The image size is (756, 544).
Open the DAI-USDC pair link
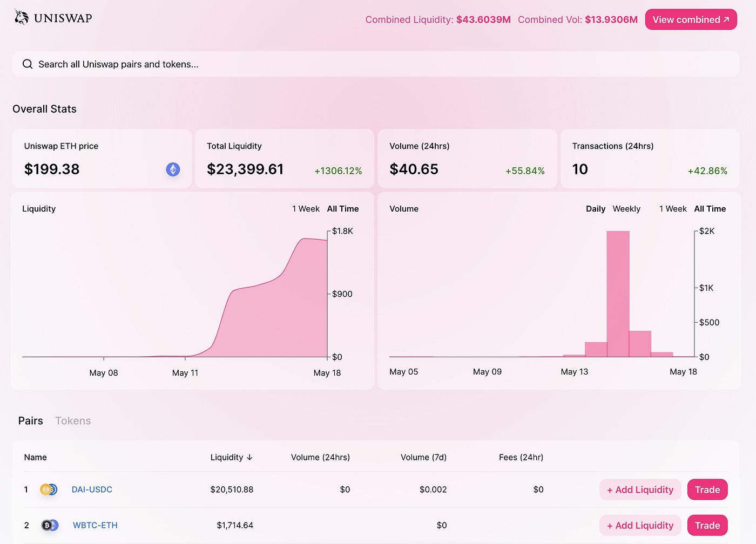point(92,489)
